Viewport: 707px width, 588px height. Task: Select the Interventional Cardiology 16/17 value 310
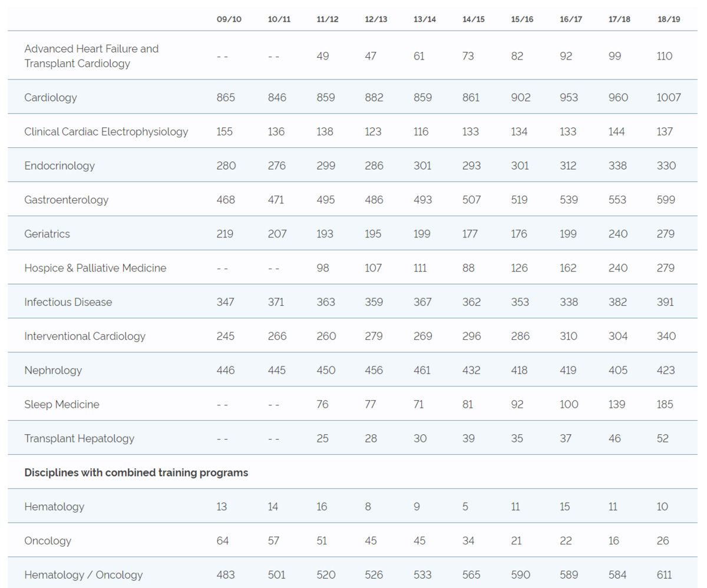tap(569, 336)
